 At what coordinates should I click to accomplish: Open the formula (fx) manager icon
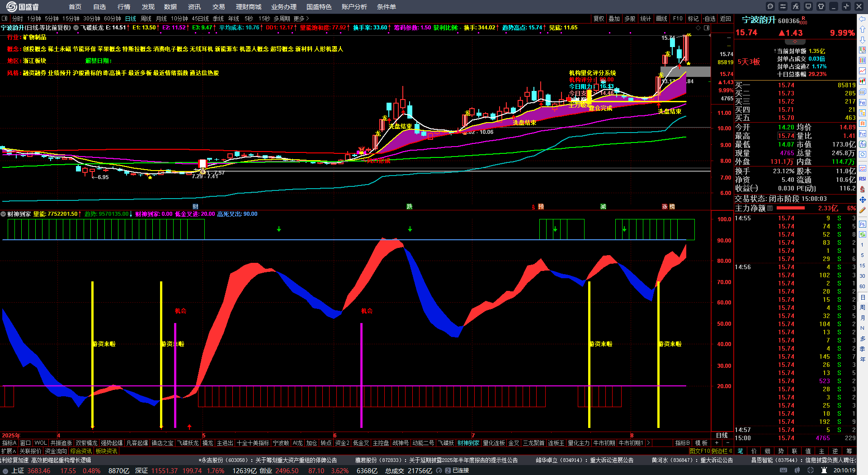(x=796, y=6)
